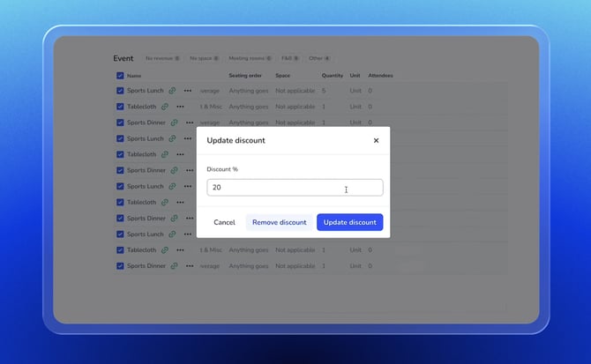
Task: Click the link icon beside last Tablecloth
Action: point(165,250)
